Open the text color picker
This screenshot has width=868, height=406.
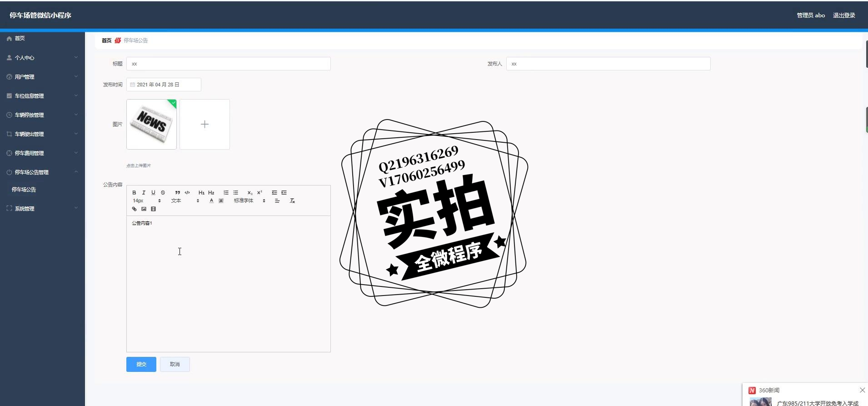(x=211, y=201)
